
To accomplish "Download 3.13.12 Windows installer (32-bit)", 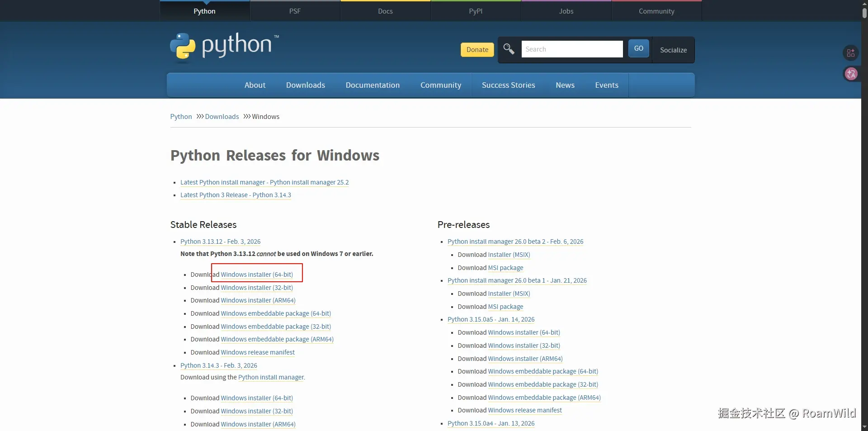I will [x=257, y=288].
